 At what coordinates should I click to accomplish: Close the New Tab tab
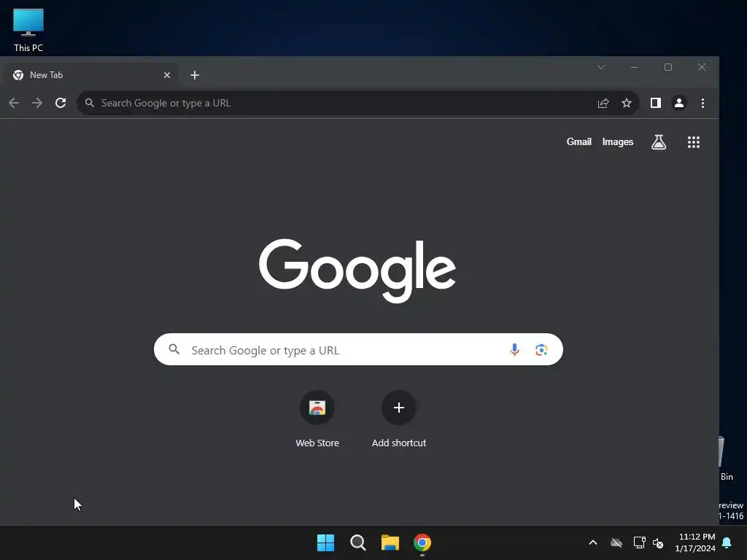tap(167, 75)
